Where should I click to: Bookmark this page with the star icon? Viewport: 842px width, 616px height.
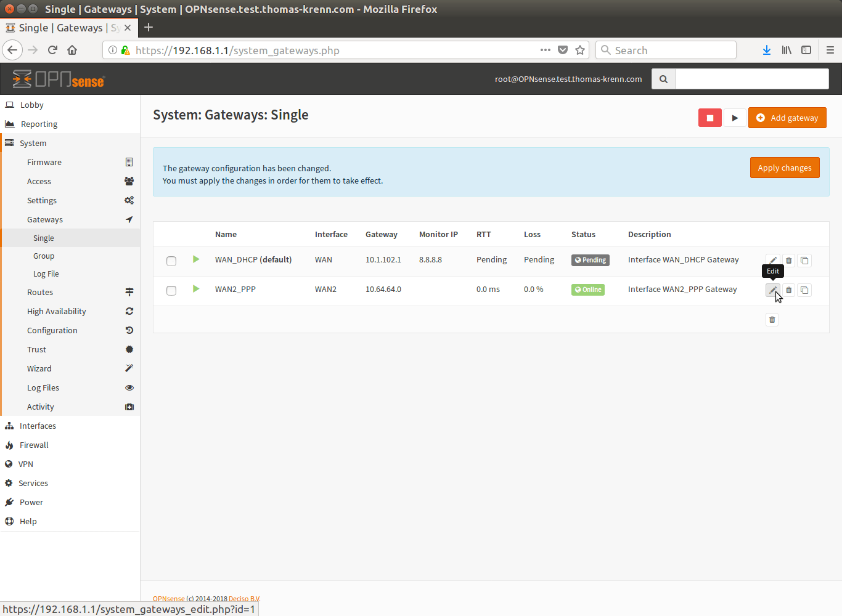click(580, 51)
